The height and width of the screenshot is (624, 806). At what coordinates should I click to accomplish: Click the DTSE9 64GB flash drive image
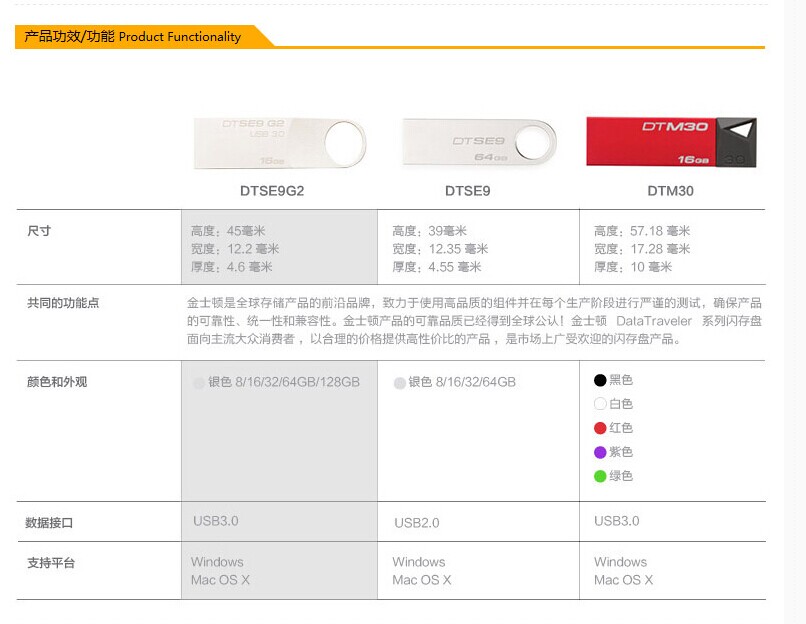tap(479, 142)
